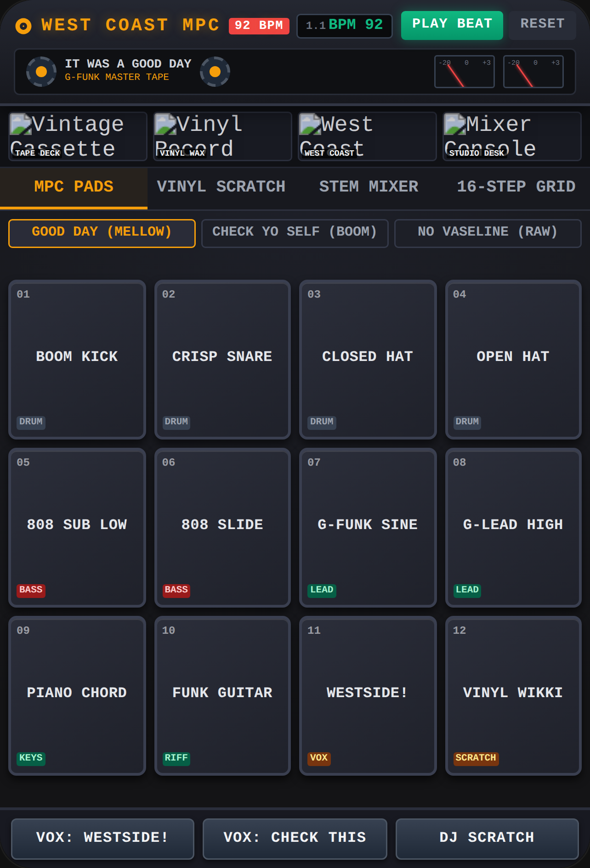Select the Check Yo Self (Boom) kit
Viewport: 590px width, 868px height.
coord(295,233)
